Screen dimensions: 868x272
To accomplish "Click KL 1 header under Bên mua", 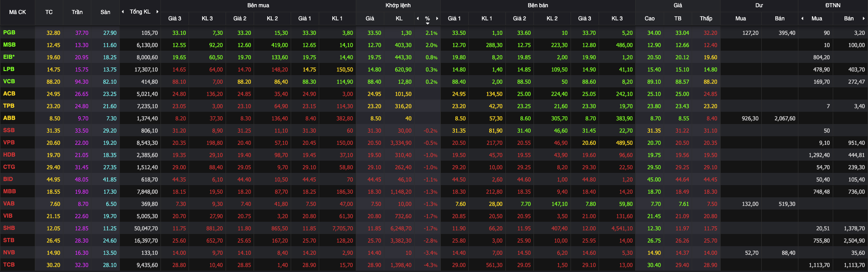I will [x=337, y=19].
